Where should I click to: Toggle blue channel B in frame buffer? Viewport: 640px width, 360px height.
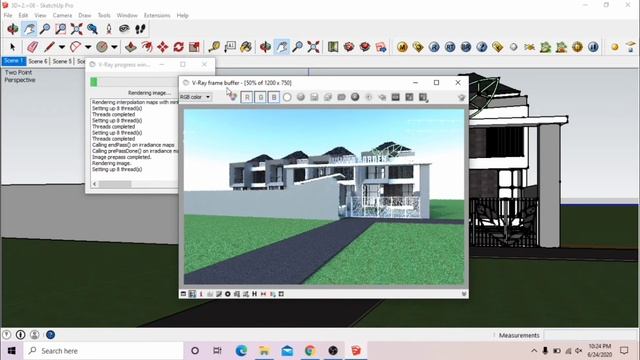(x=274, y=97)
